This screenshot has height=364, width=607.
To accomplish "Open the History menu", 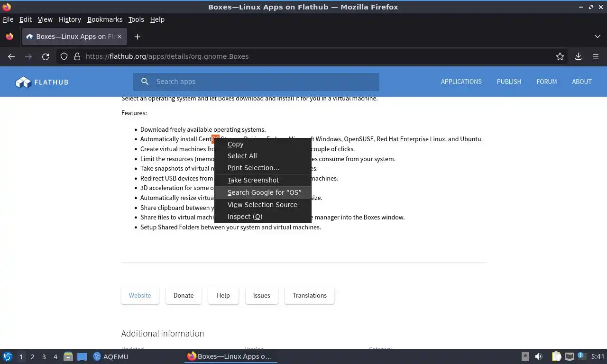I will tap(70, 19).
